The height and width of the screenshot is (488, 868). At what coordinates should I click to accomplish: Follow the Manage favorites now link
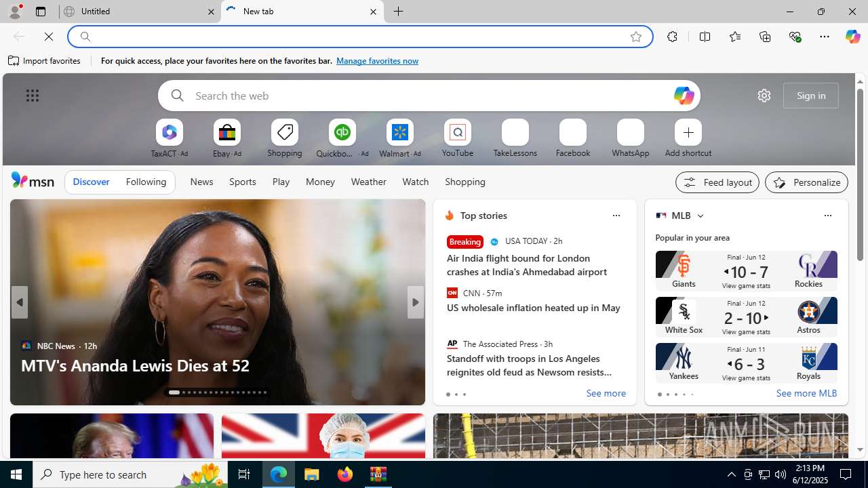click(x=377, y=61)
